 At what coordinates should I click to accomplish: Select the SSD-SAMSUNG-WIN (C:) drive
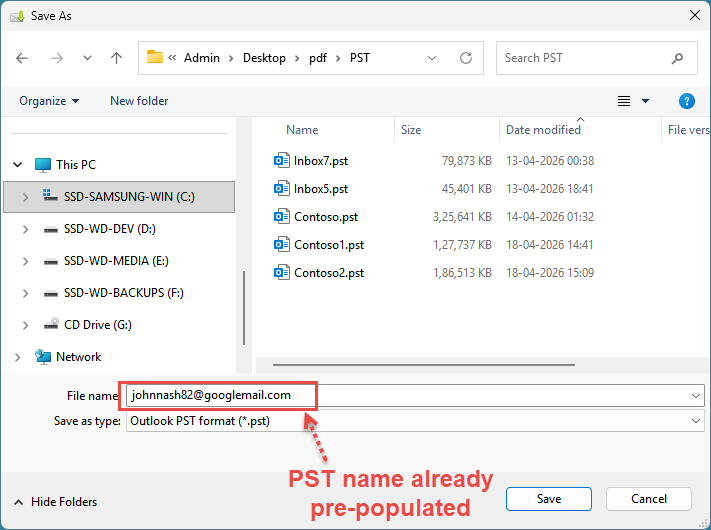click(x=129, y=197)
